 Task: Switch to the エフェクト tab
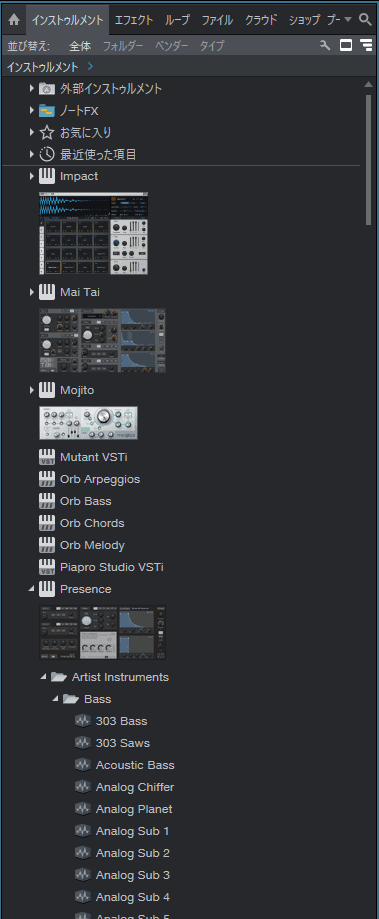coord(134,20)
